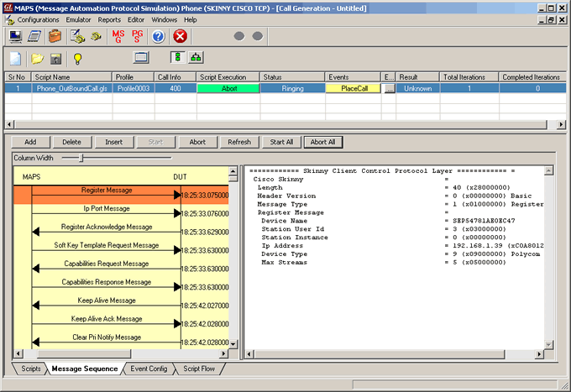This screenshot has height=392, width=571.
Task: Click the Abort button
Action: 197,142
